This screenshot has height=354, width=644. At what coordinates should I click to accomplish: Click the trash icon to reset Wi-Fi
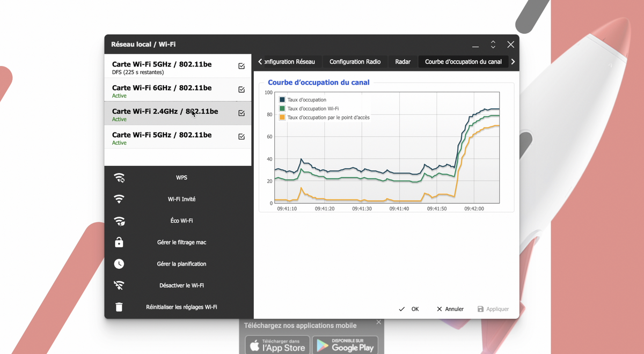(119, 307)
